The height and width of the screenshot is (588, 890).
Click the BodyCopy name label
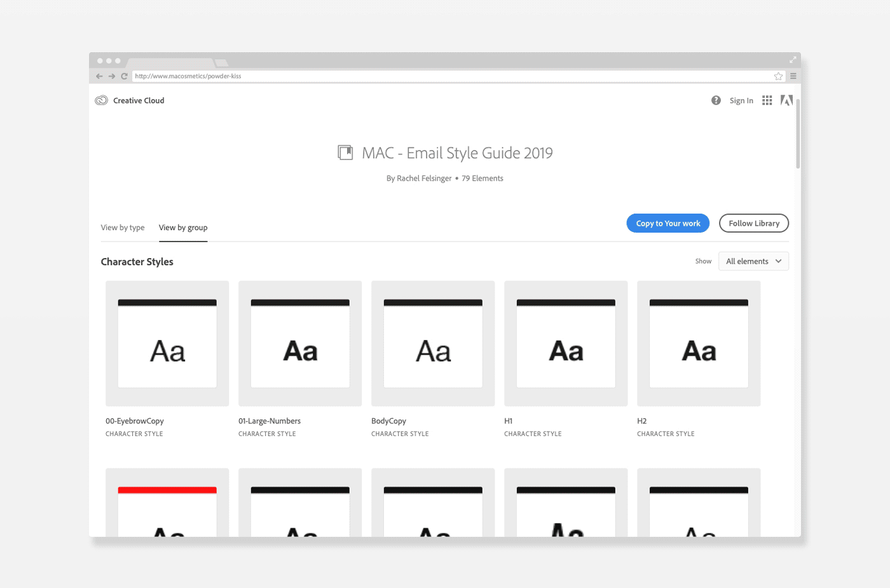tap(388, 421)
